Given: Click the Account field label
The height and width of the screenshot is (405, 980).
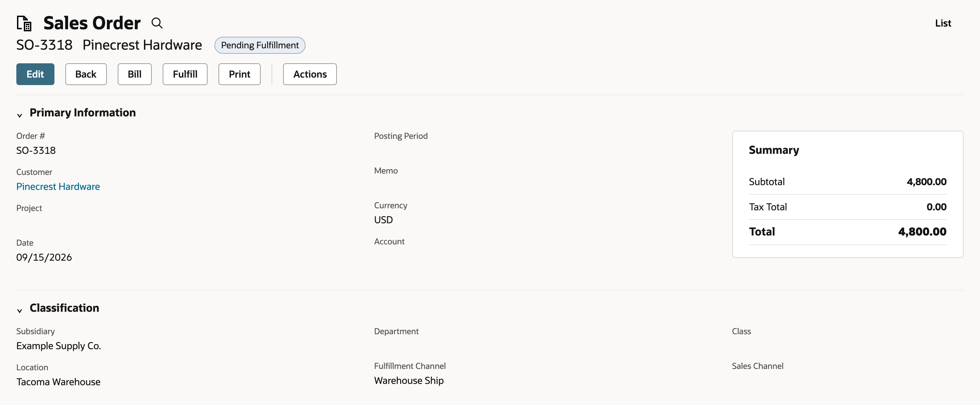Looking at the screenshot, I should click(x=390, y=242).
